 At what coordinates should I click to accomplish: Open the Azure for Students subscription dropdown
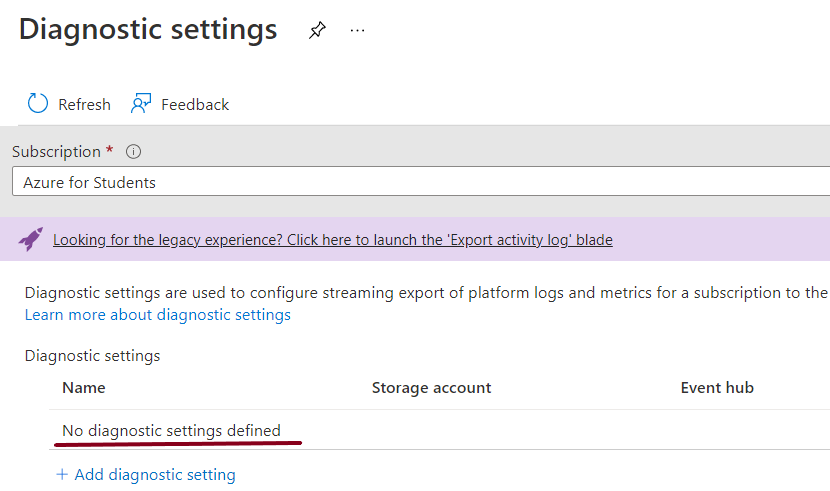coord(420,182)
